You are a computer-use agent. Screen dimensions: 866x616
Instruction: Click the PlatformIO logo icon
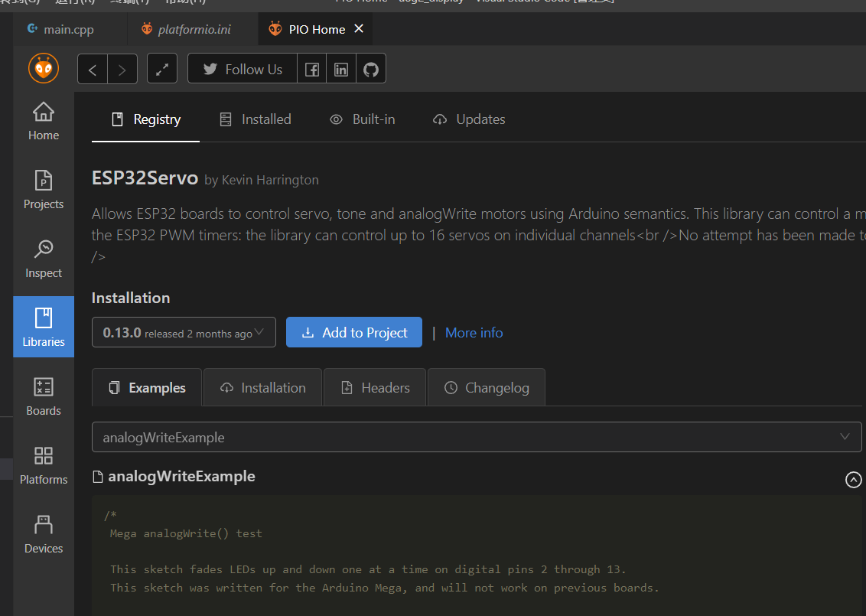(x=44, y=68)
